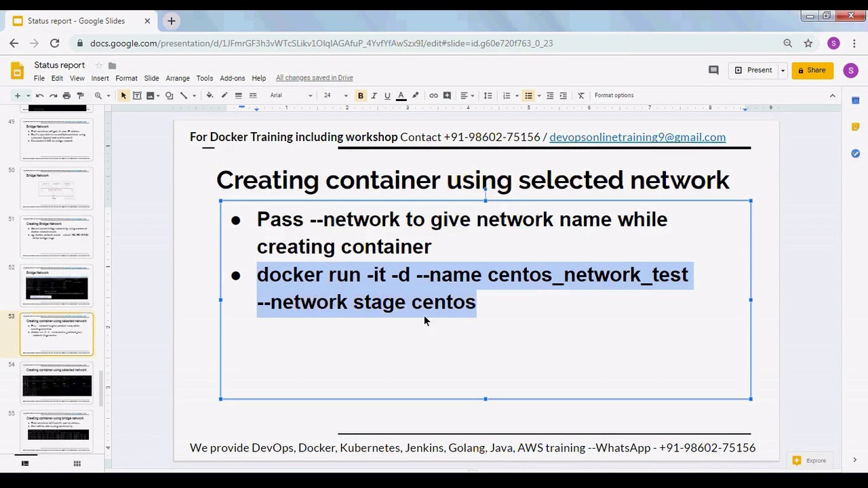The height and width of the screenshot is (488, 868).
Task: Open the Arrange menu
Action: pyautogui.click(x=178, y=78)
